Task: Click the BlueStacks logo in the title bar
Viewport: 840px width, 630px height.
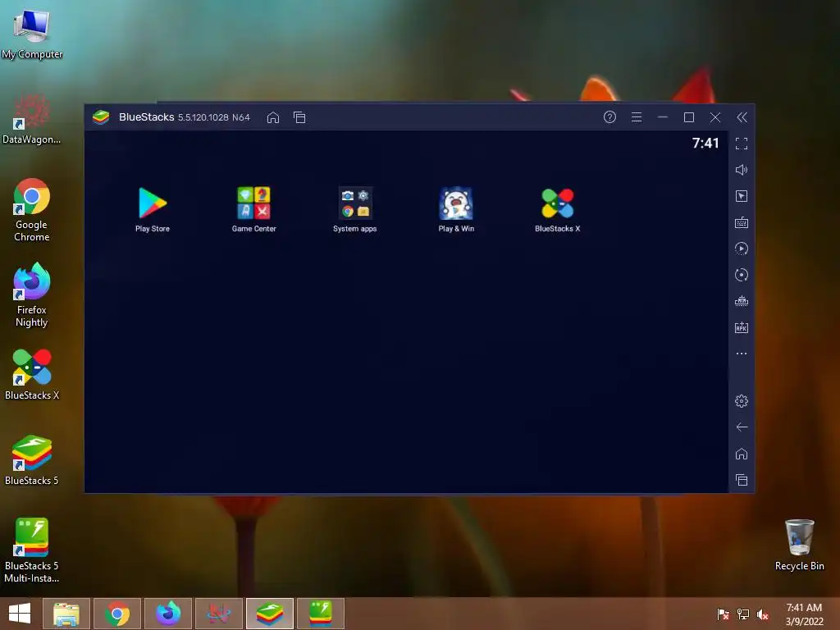Action: [101, 117]
